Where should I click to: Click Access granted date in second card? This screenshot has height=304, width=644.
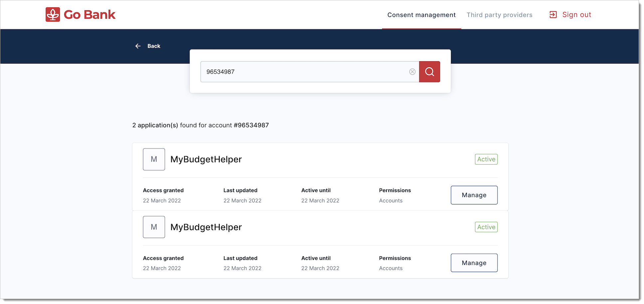[162, 268]
